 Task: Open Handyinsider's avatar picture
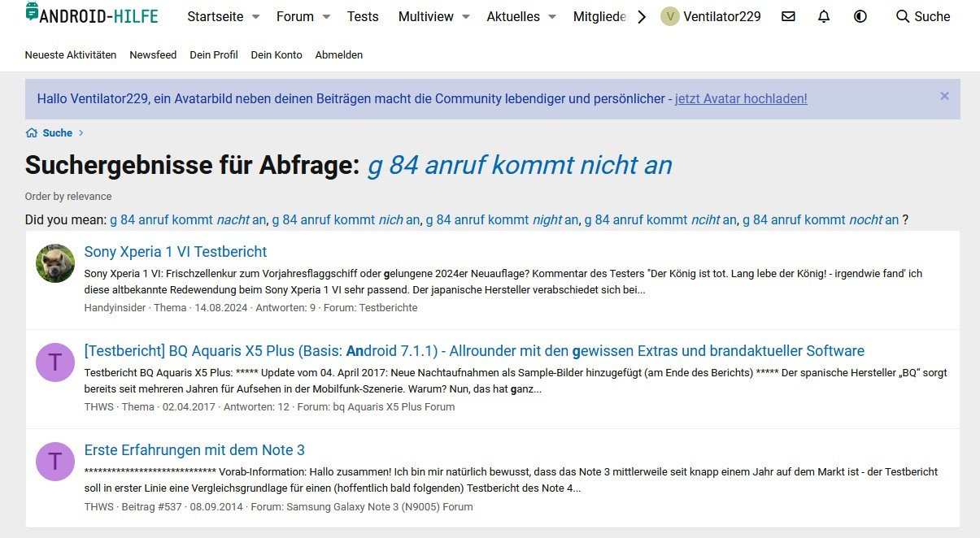pyautogui.click(x=55, y=263)
